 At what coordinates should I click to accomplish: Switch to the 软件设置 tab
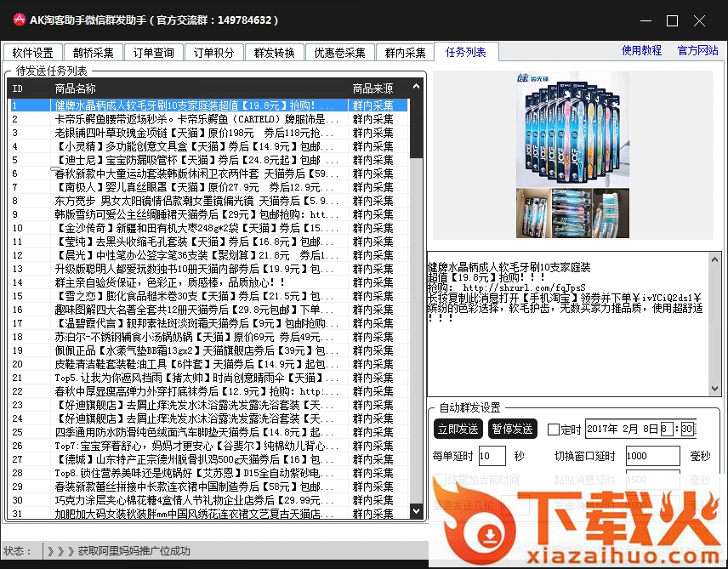[33, 53]
